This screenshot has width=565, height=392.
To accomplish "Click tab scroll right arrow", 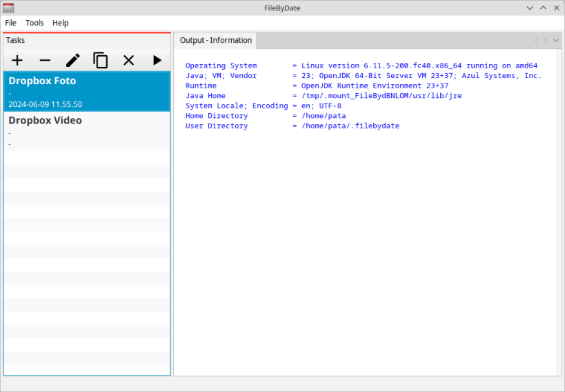I will pyautogui.click(x=545, y=41).
